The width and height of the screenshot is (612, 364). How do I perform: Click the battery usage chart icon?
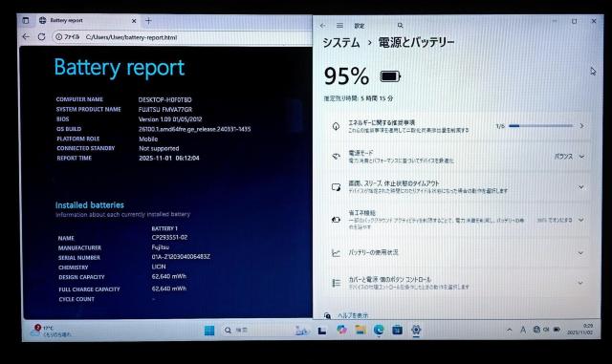point(336,253)
